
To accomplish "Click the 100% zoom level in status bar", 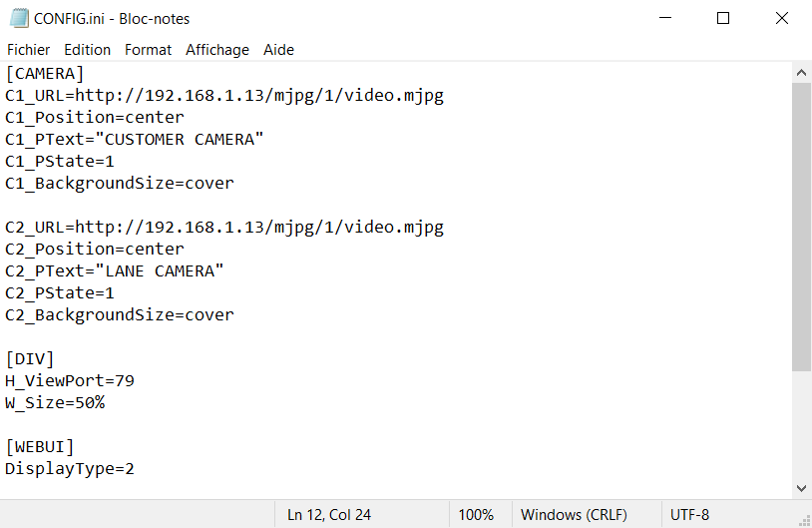I will pos(476,515).
